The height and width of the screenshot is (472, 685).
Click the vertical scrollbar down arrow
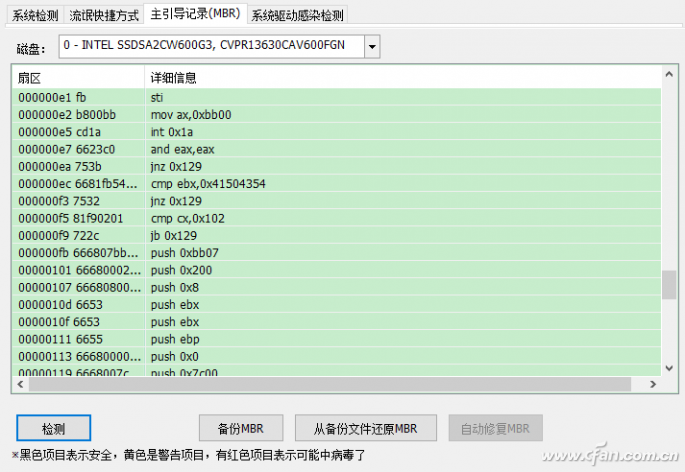coord(669,367)
